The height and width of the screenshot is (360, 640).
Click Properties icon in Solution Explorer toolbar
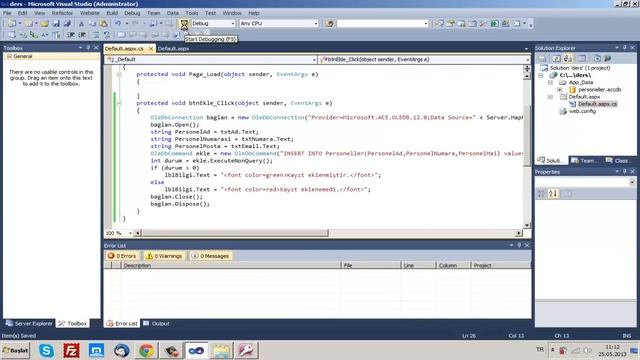click(x=542, y=58)
